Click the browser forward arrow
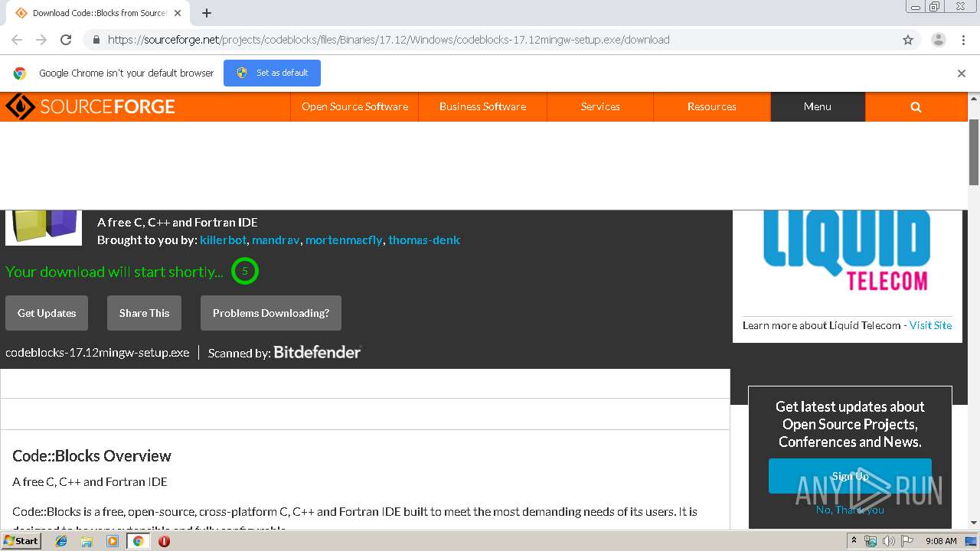The height and width of the screenshot is (551, 980). coord(41,40)
